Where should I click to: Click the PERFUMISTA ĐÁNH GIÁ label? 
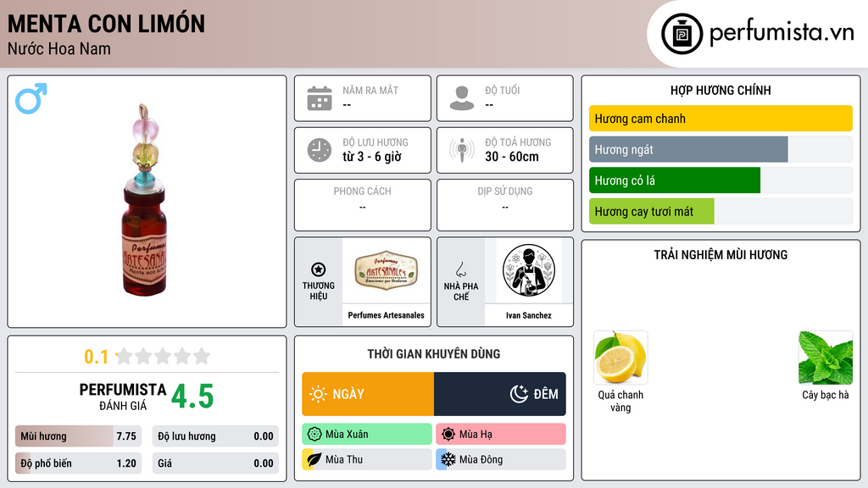pyautogui.click(x=123, y=396)
